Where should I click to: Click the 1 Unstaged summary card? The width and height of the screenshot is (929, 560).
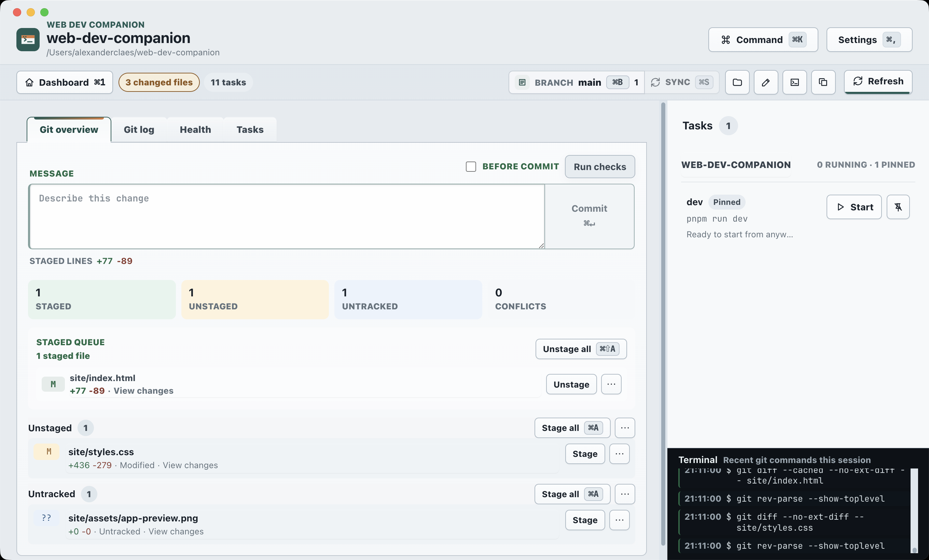coord(255,299)
